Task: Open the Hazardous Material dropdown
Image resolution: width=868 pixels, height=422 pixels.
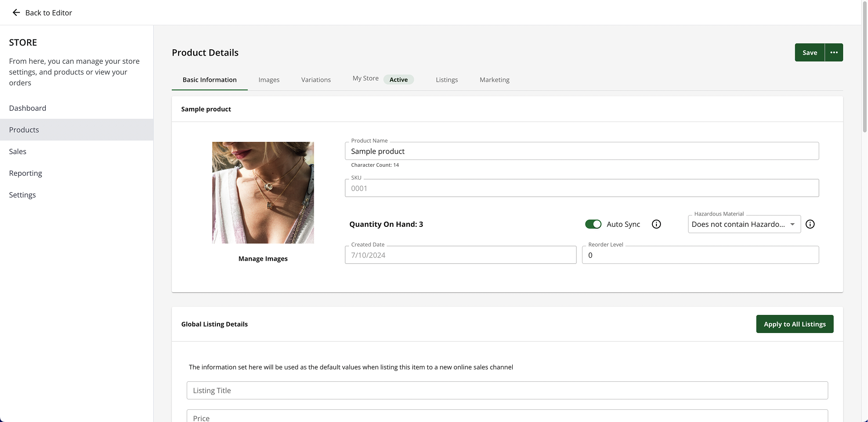Action: pos(744,224)
